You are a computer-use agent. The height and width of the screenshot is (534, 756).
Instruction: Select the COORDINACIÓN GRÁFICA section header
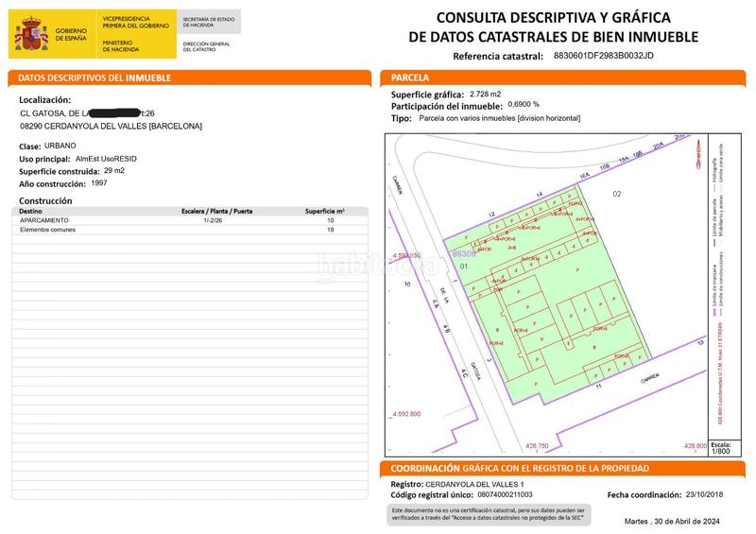point(520,469)
